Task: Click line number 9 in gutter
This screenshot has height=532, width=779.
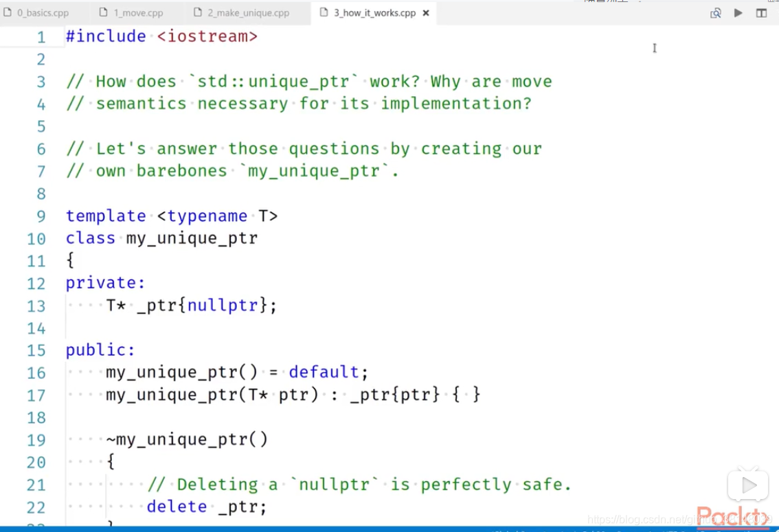Action: click(41, 216)
